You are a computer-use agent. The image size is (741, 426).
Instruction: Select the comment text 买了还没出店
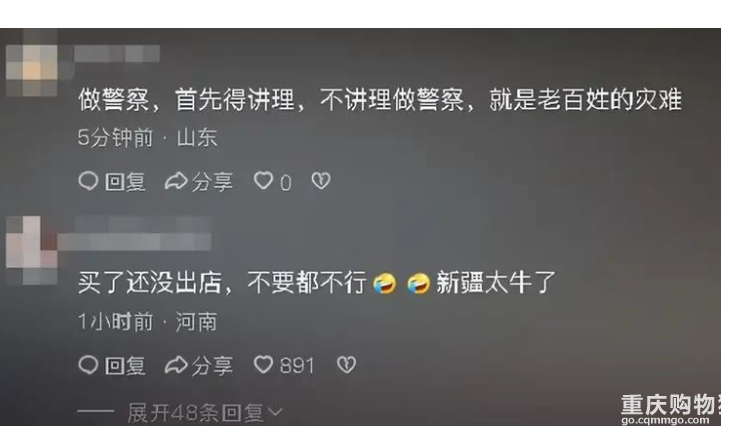point(150,283)
